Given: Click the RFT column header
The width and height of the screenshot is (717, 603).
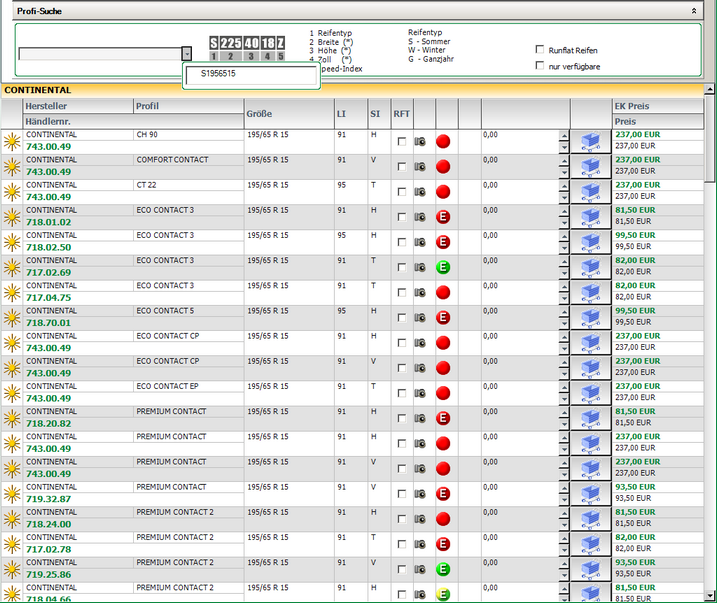Looking at the screenshot, I should tap(402, 114).
